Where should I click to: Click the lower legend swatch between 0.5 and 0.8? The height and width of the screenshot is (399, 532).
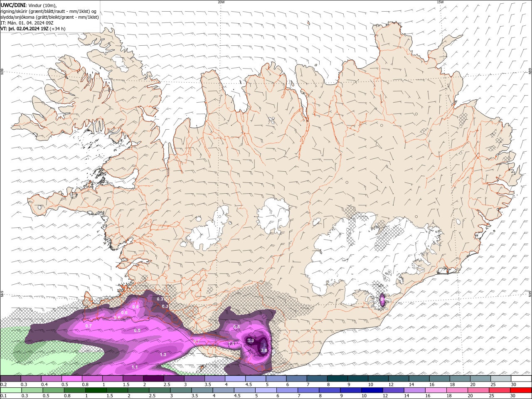click(53, 390)
